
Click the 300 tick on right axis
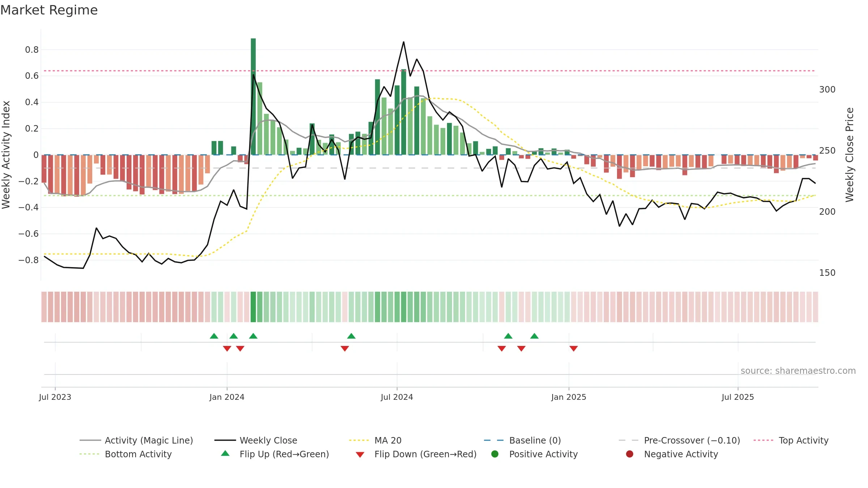click(827, 89)
